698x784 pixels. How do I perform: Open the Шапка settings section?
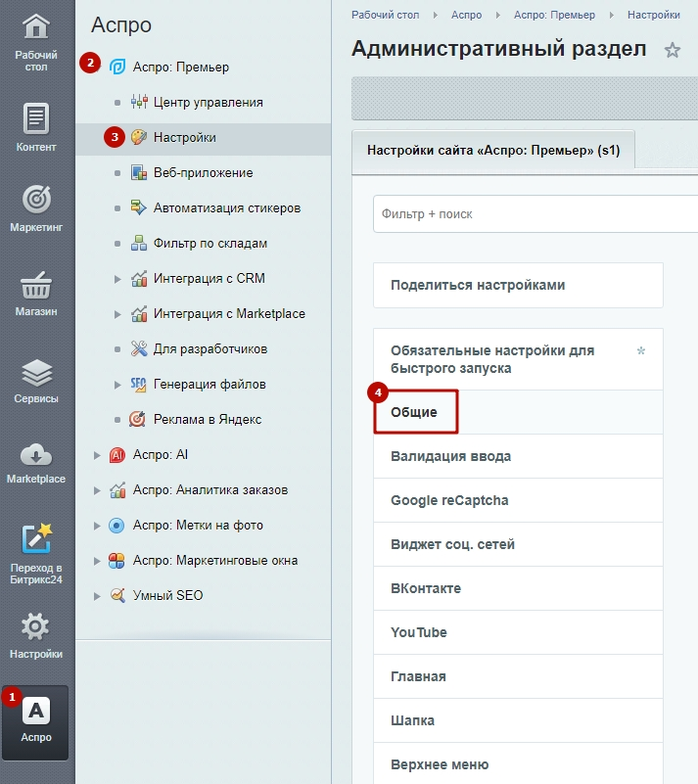tap(519, 720)
